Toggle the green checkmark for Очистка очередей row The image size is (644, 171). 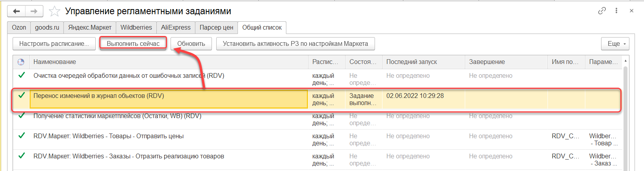(x=22, y=75)
